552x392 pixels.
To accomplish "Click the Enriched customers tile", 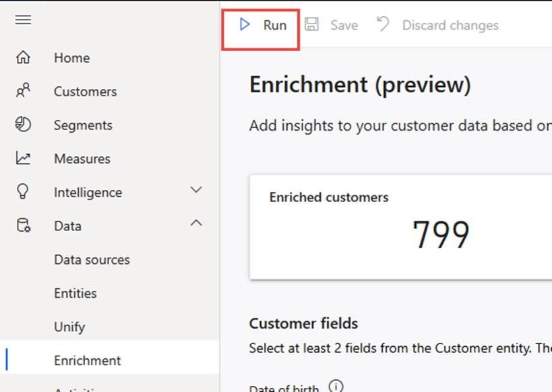I will coord(400,226).
